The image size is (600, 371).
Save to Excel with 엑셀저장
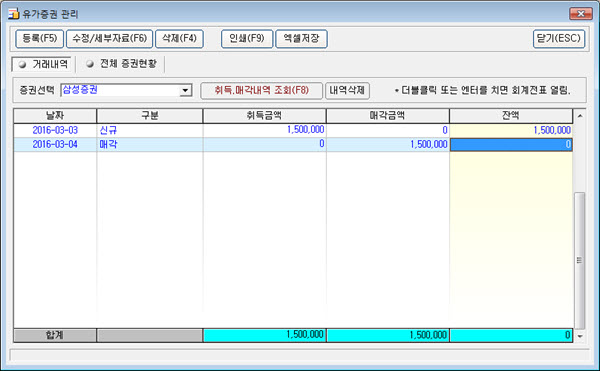[x=301, y=39]
